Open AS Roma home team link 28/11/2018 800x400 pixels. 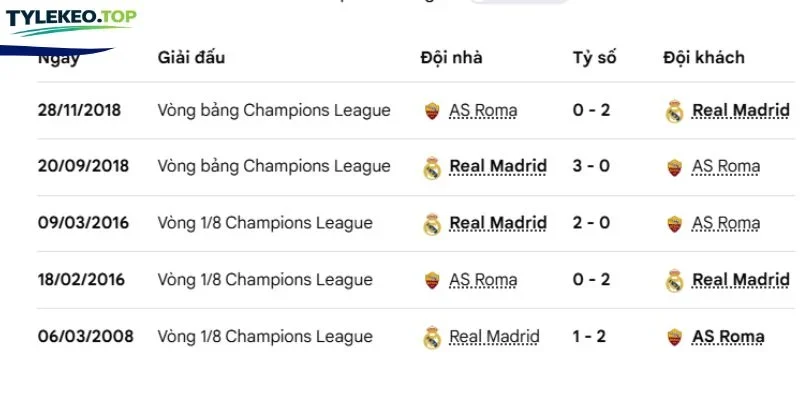coord(483,111)
